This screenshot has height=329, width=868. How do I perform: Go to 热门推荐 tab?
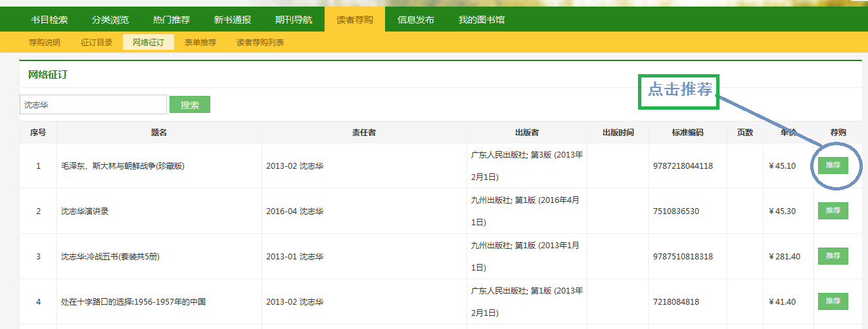coord(171,20)
